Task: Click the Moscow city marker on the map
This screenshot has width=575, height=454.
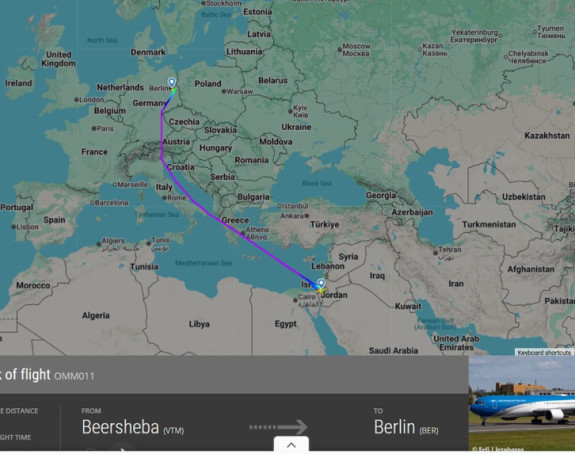Action: tap(340, 50)
